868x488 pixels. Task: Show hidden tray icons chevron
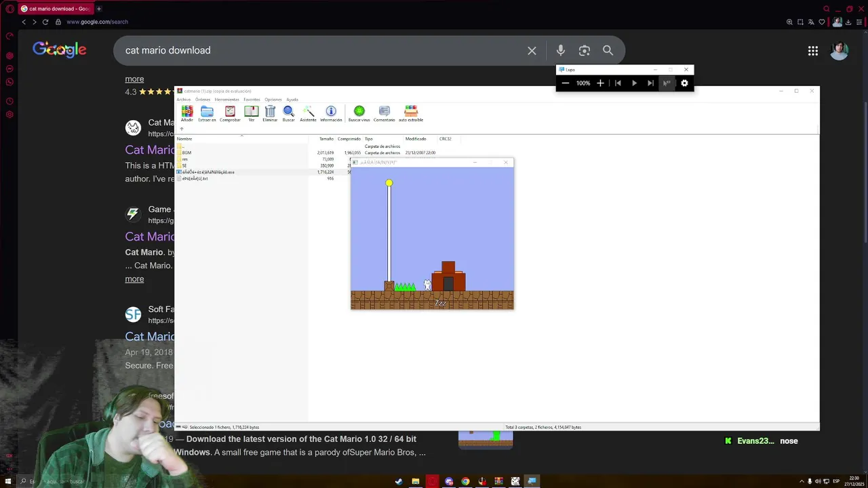pyautogui.click(x=802, y=481)
